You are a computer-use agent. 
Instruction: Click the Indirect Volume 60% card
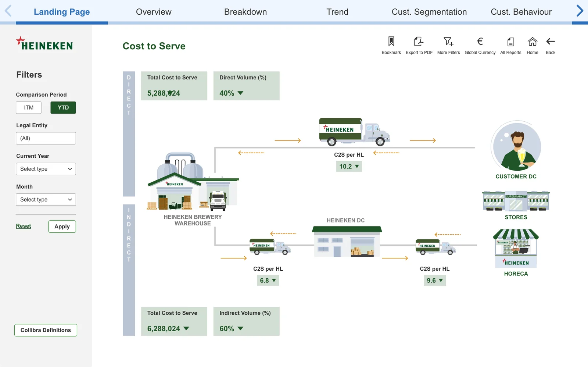247,321
